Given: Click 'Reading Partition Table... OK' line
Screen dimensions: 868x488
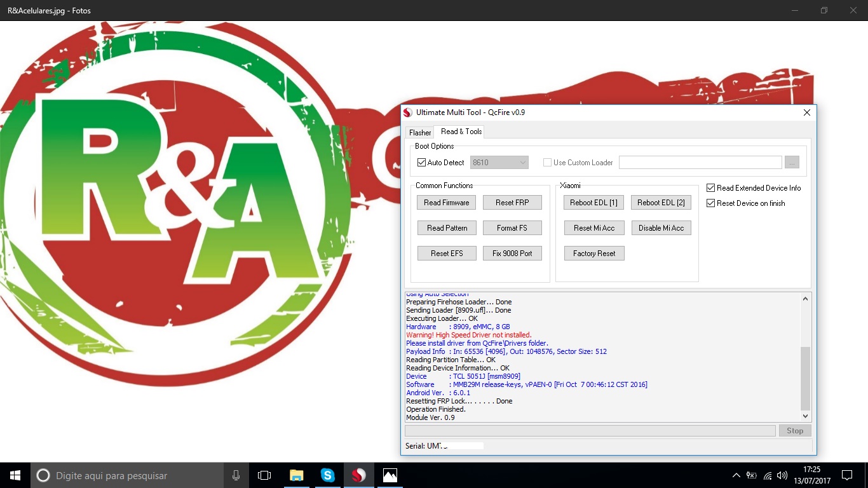Looking at the screenshot, I should coord(451,360).
